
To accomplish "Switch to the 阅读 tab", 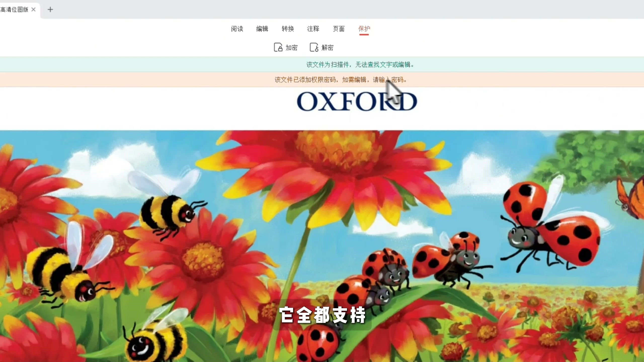I will click(237, 29).
